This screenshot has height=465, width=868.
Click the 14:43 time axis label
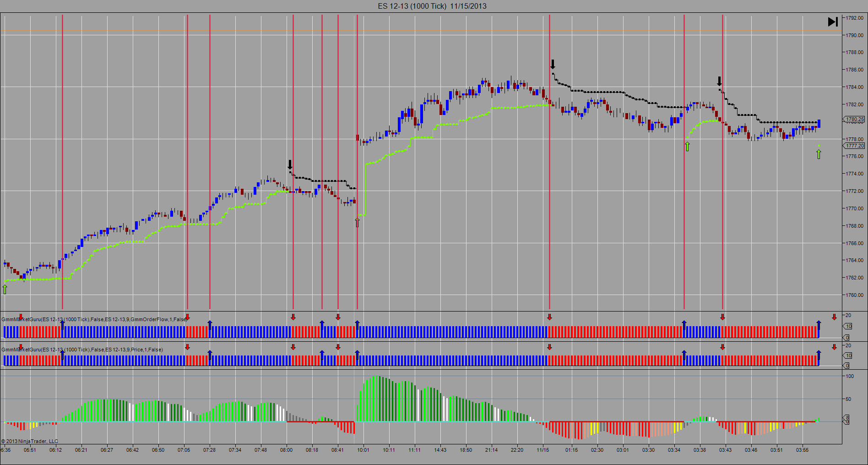[x=440, y=450]
